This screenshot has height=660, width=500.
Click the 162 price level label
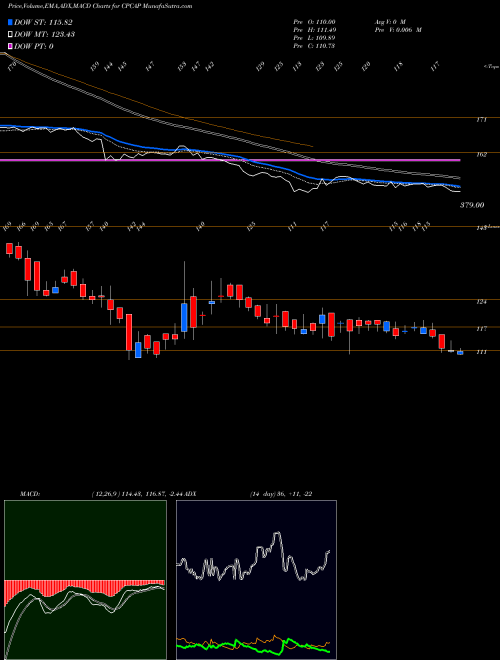[481, 154]
